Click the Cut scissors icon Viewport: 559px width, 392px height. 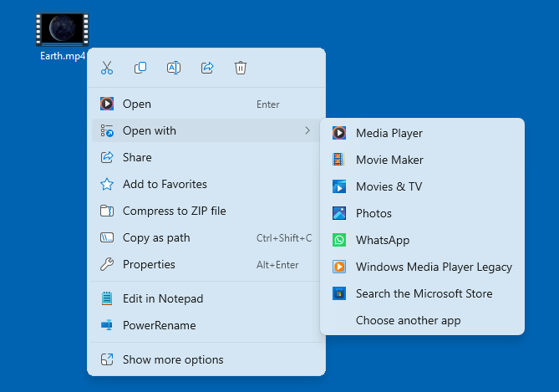(x=107, y=68)
